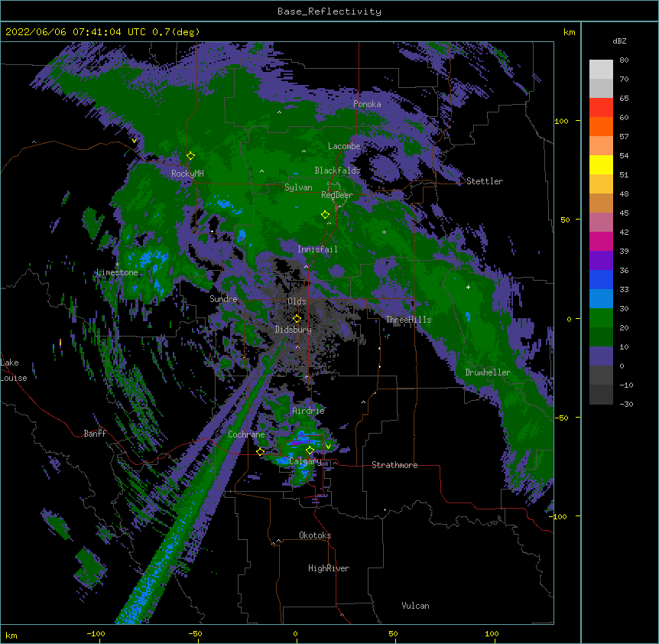Click the RedDeer city label
Image resolution: width=659 pixels, height=644 pixels.
[337, 195]
